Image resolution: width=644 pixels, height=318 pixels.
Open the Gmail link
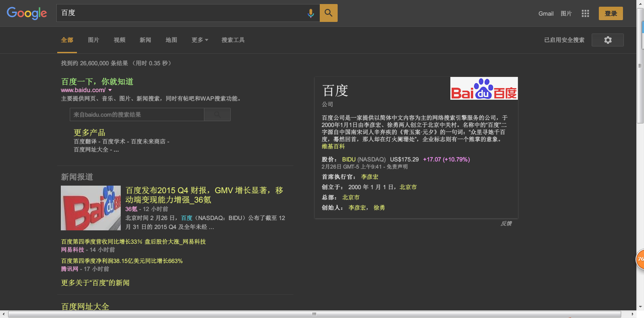point(546,13)
